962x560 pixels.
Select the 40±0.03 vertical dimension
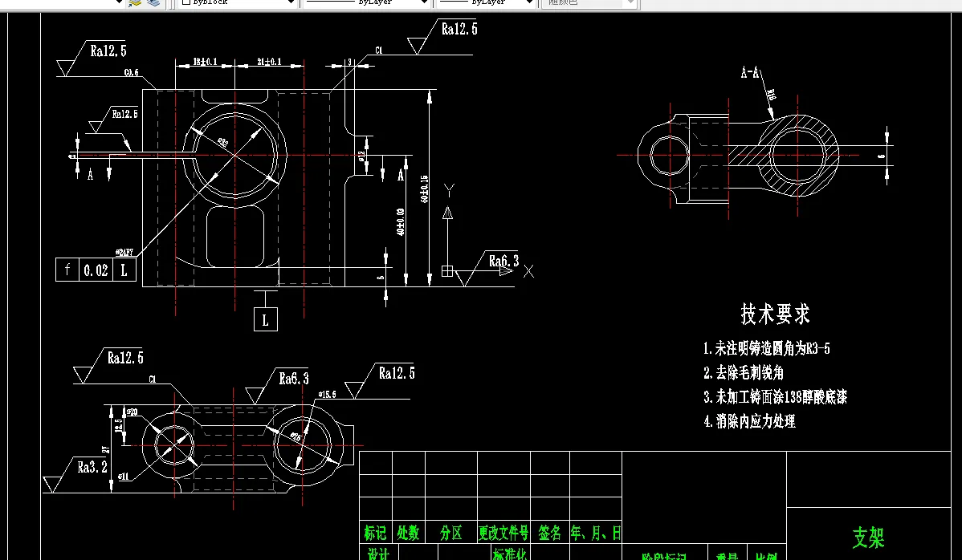click(x=401, y=221)
